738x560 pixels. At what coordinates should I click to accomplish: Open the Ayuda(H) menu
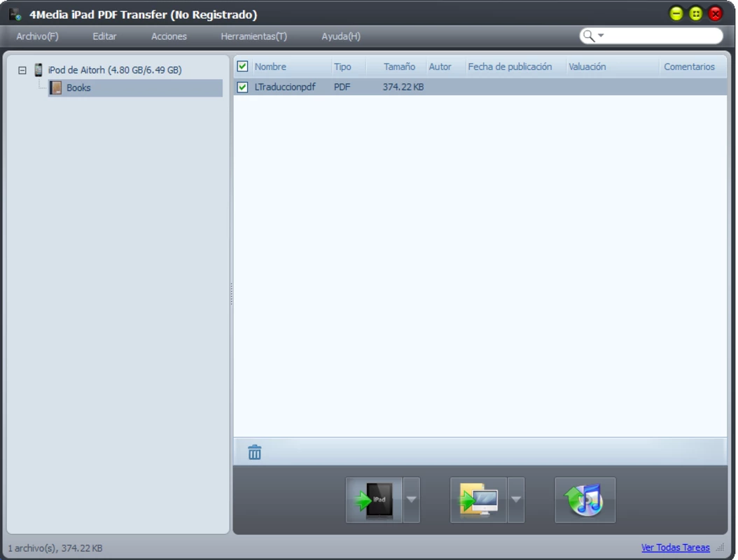tap(341, 36)
